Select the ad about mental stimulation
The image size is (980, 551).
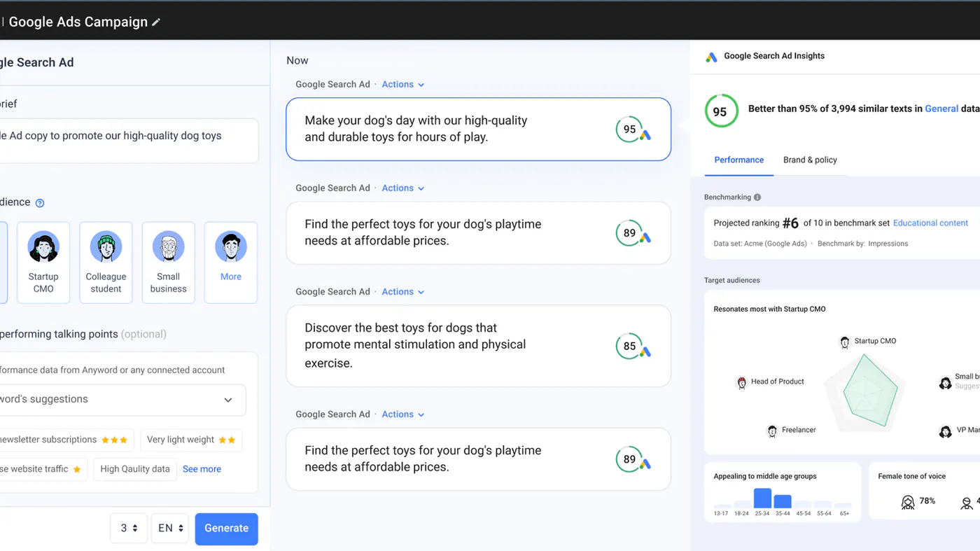479,346
